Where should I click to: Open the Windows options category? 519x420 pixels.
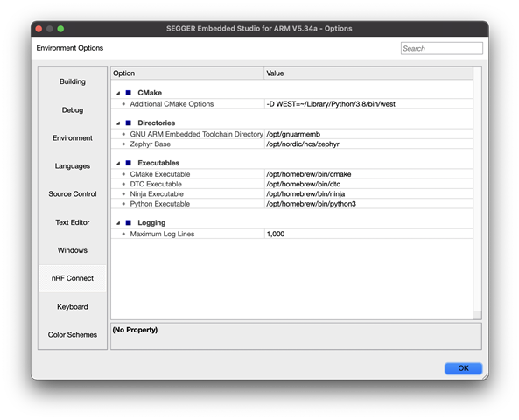(73, 250)
